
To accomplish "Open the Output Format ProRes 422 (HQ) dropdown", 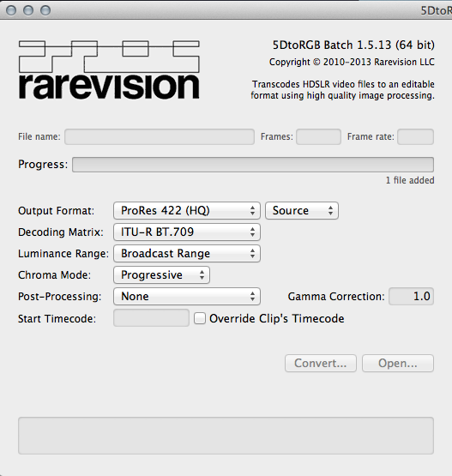I will (187, 210).
